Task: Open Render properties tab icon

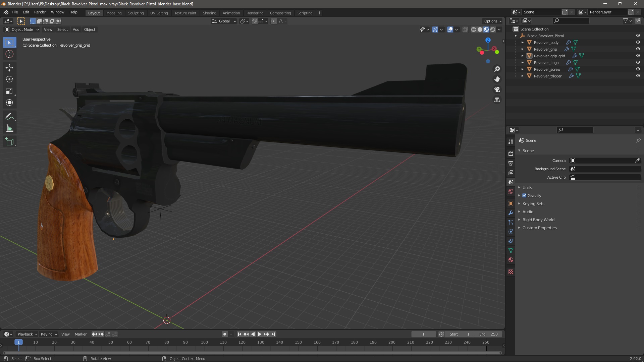Action: point(511,154)
